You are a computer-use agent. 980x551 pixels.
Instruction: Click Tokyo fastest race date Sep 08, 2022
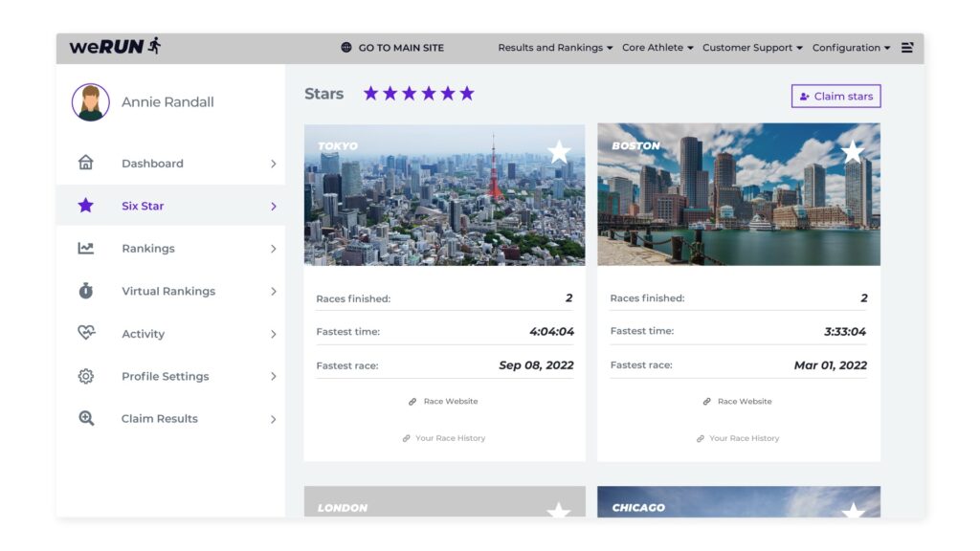click(536, 365)
